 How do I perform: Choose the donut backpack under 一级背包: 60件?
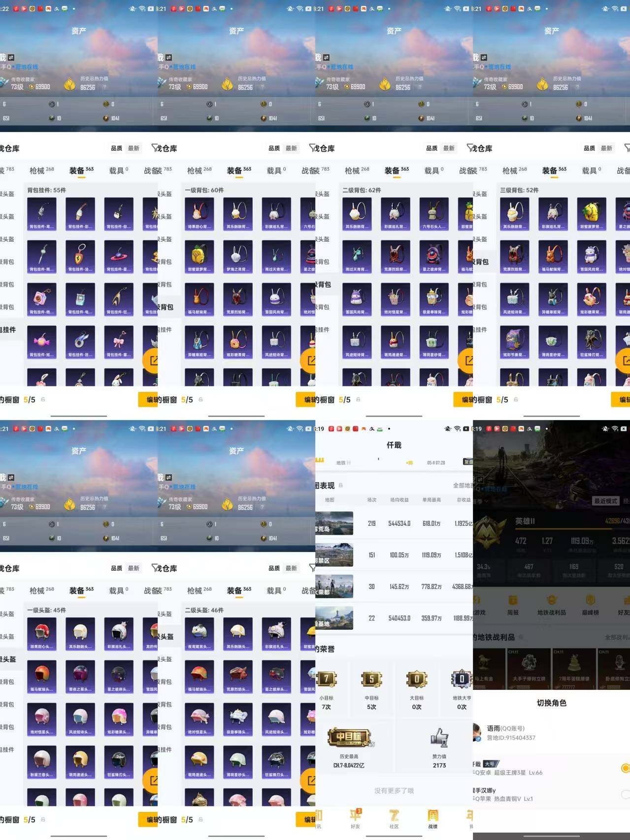point(238,342)
